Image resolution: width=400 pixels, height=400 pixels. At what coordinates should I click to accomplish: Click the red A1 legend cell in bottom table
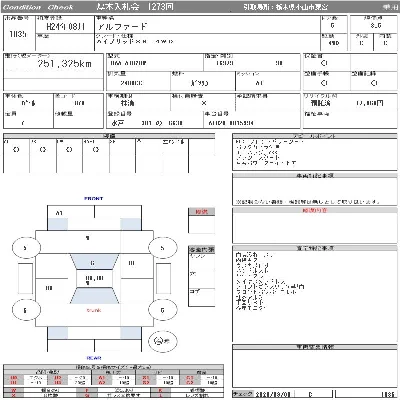[x=102, y=378]
